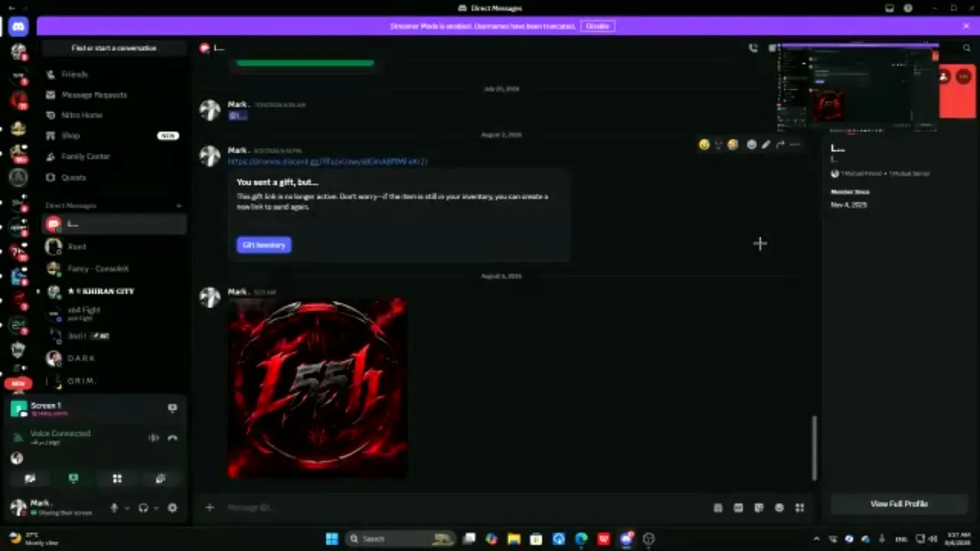Open the sticker picker in message bar
The height and width of the screenshot is (551, 980).
pos(759,507)
